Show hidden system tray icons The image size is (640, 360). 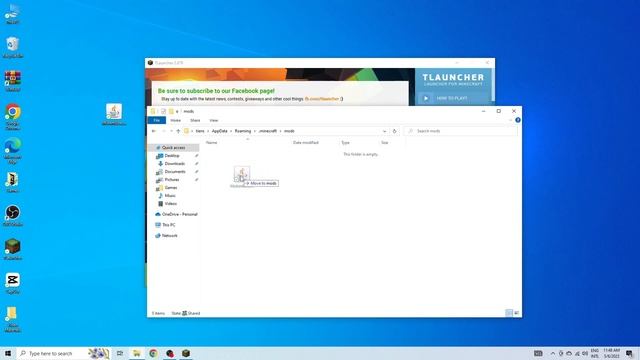553,353
